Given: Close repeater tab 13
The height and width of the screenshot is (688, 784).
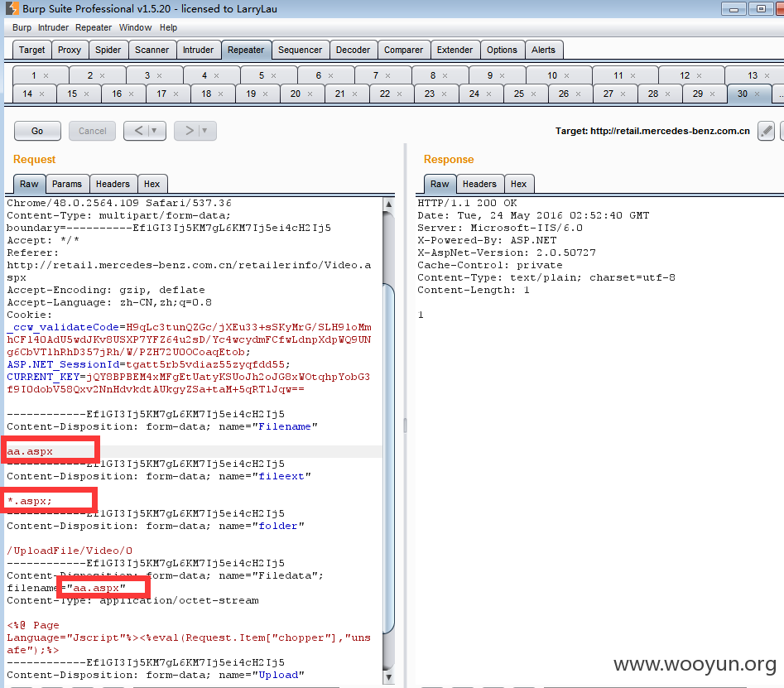Looking at the screenshot, I should coord(767,75).
